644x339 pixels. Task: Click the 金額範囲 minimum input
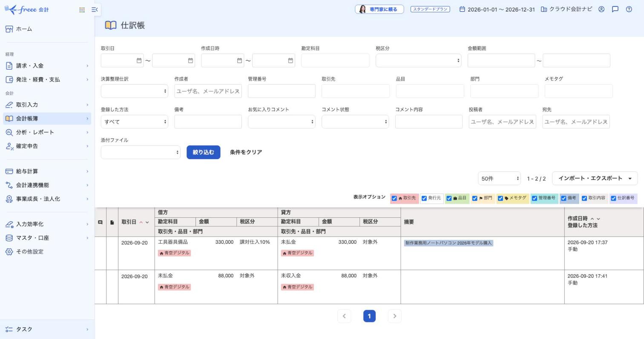click(501, 60)
